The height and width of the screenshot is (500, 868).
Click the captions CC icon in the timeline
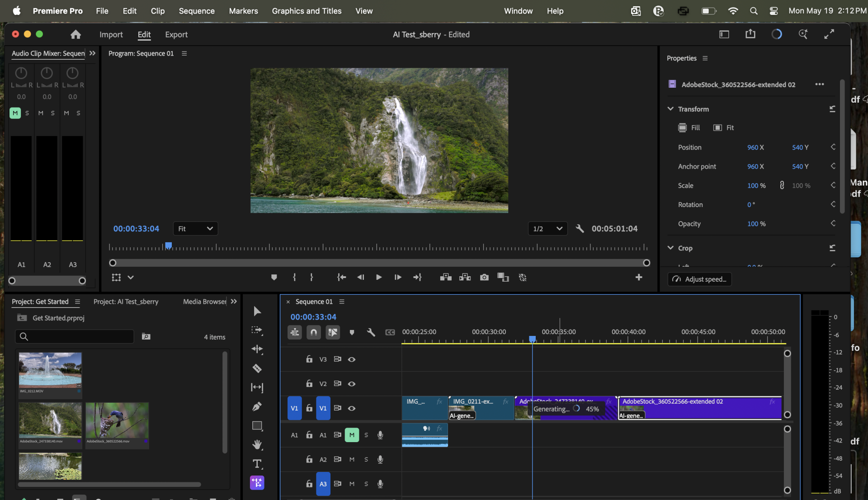coord(390,332)
